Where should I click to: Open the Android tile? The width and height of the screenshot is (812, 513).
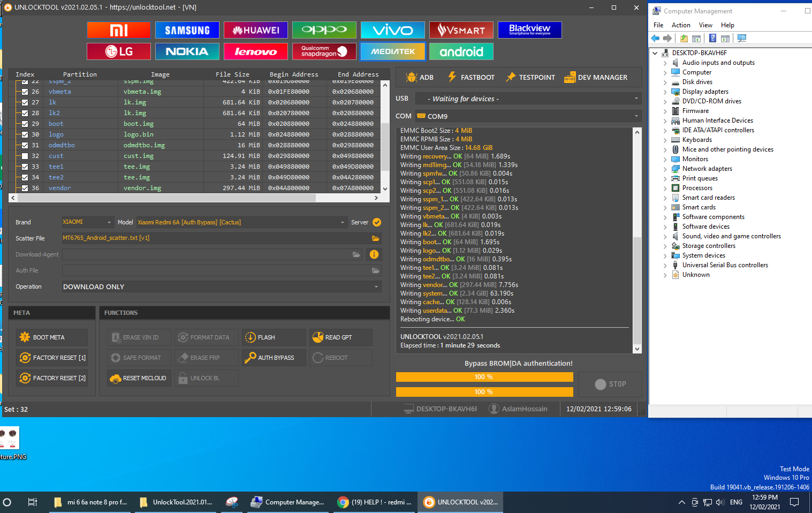pos(461,51)
